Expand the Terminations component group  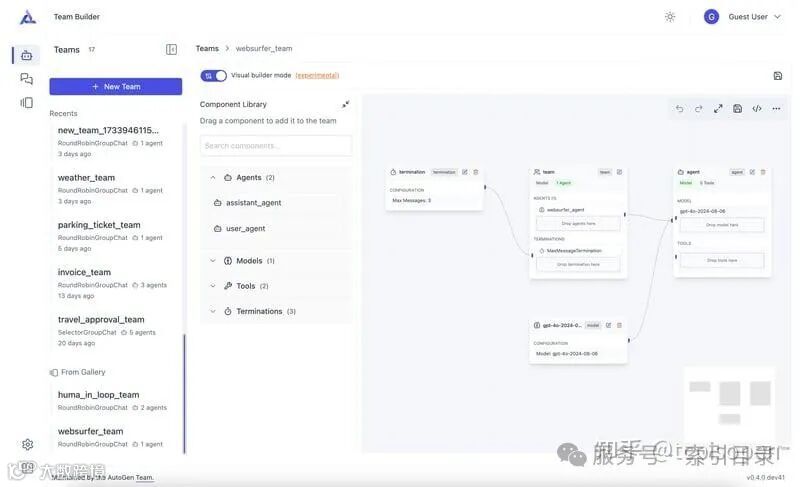click(213, 311)
